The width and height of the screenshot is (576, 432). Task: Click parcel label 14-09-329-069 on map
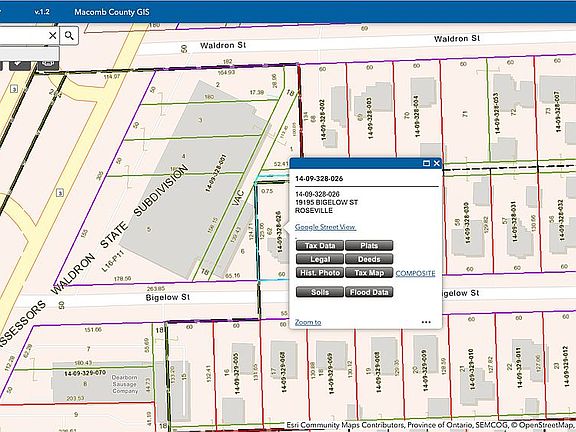(331, 374)
